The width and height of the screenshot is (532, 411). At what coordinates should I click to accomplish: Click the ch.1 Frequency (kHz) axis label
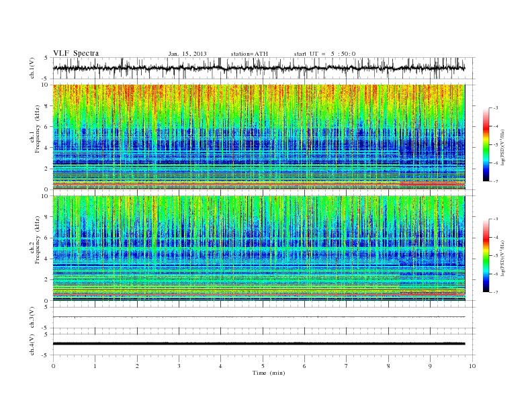34,129
